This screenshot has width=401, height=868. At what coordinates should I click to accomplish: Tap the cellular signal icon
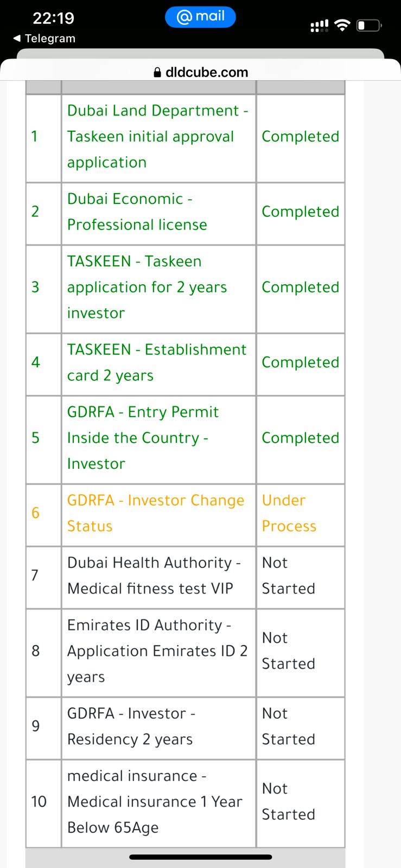[319, 25]
